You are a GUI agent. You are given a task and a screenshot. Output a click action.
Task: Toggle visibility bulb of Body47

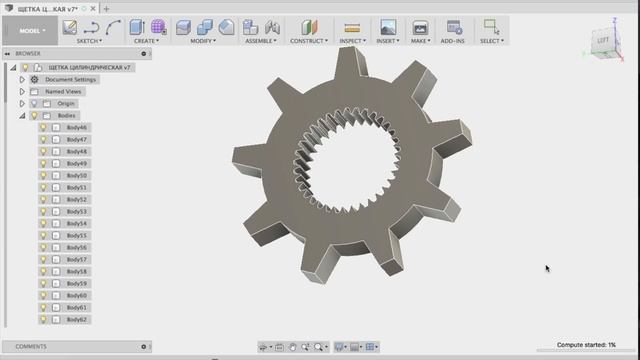(43, 140)
